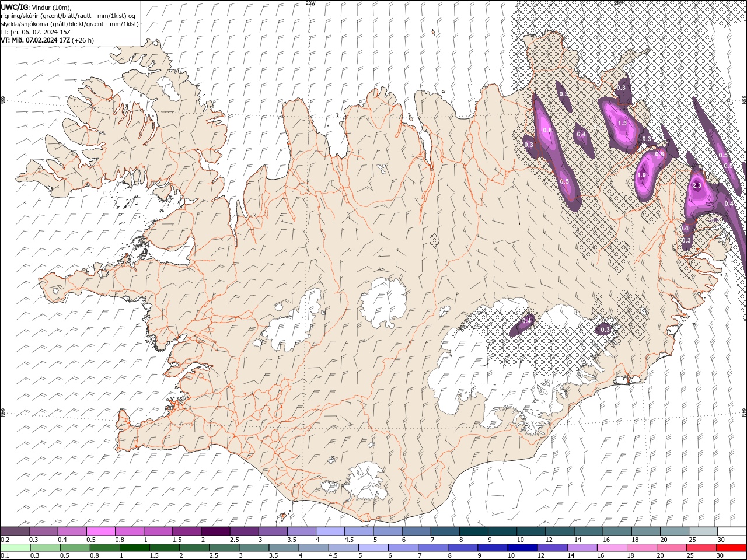Pick the bright pink 0.5 snow legend swatch
Screen dimensions: 747x560
click(100, 531)
